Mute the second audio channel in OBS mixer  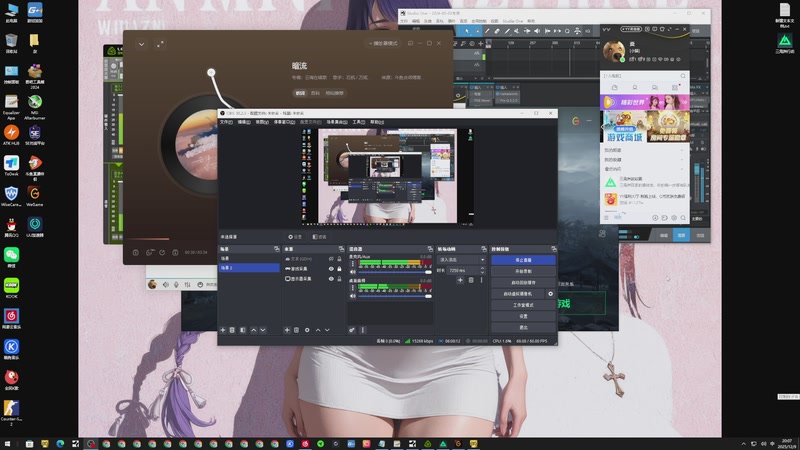click(x=353, y=296)
